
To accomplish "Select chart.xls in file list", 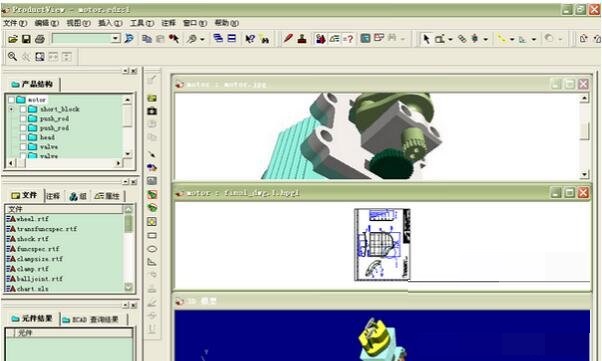I will (x=28, y=289).
